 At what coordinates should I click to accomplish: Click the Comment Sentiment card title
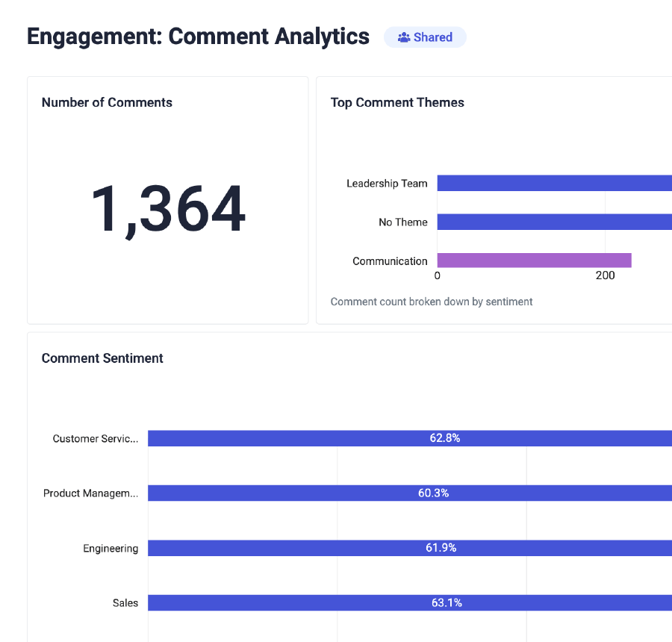[102, 358]
